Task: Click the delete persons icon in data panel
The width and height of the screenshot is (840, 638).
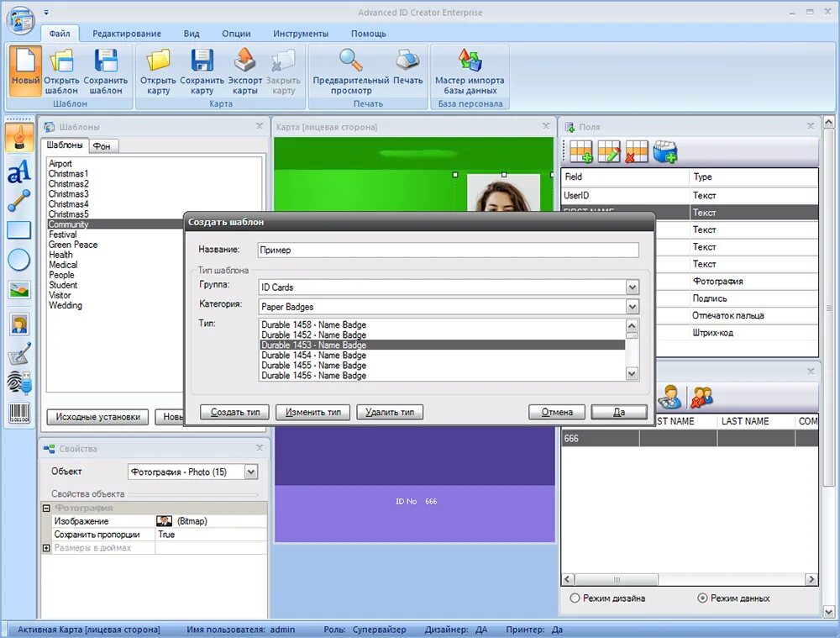Action: [701, 398]
